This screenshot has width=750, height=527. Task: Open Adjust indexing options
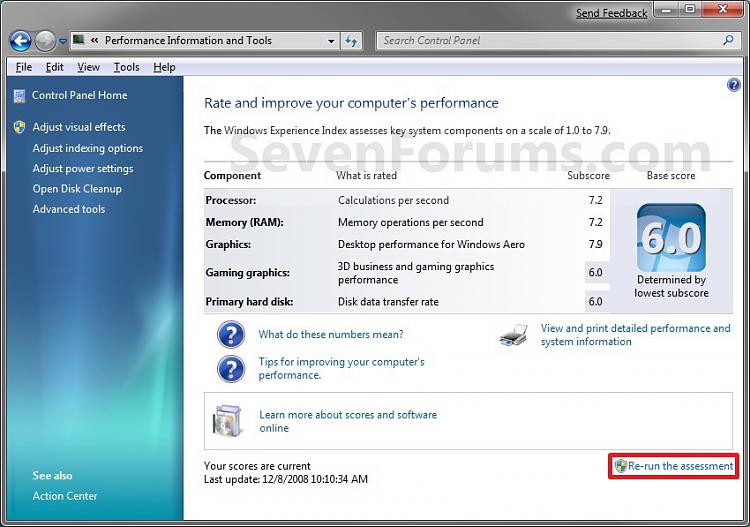click(88, 148)
